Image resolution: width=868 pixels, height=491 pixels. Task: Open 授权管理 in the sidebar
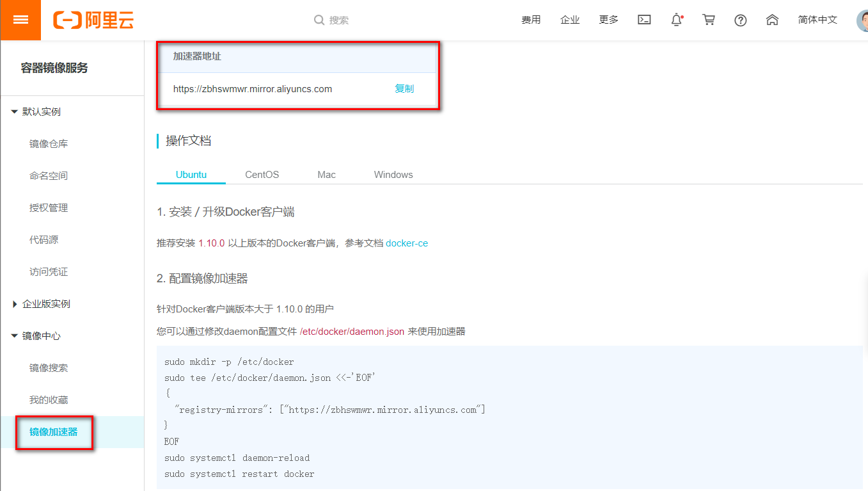(x=49, y=208)
